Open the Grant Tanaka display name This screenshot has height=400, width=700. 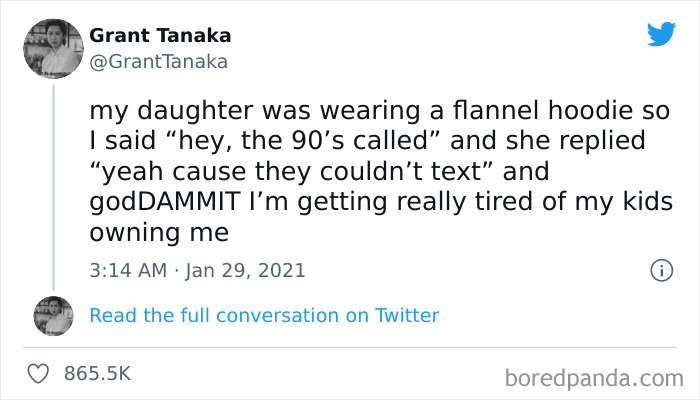160,35
